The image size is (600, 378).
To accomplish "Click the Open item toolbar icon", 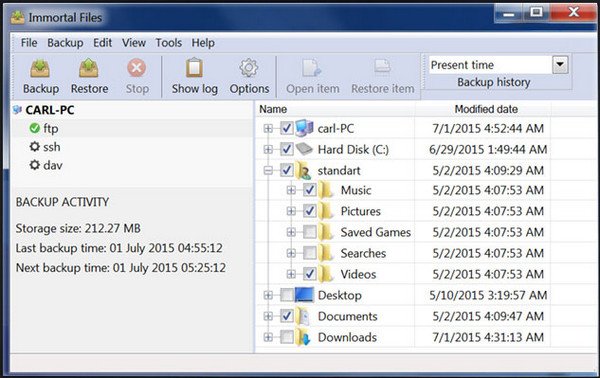I will tap(312, 68).
